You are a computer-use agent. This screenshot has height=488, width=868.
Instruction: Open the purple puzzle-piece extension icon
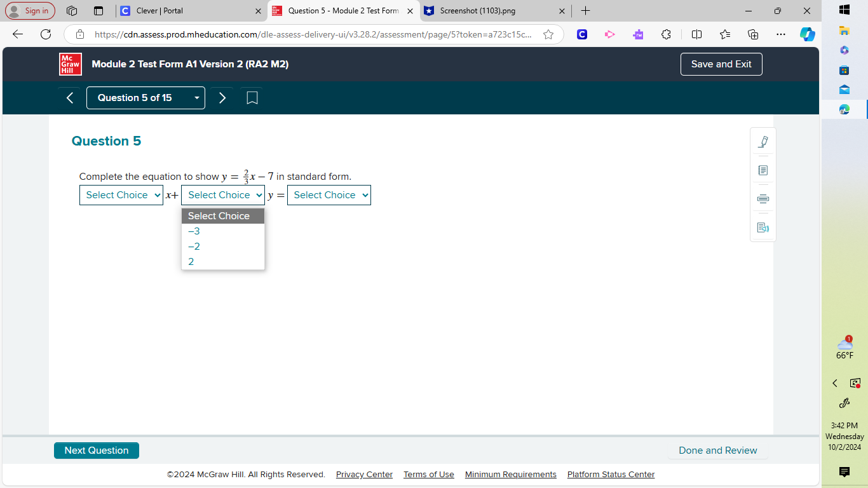click(x=638, y=34)
